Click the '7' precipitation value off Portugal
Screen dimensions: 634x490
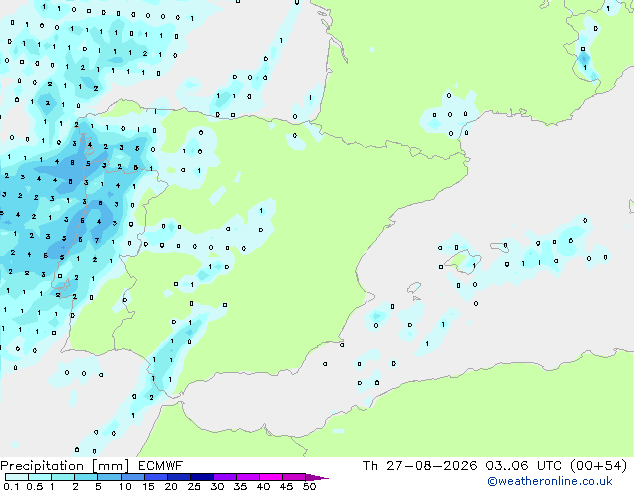(x=97, y=240)
